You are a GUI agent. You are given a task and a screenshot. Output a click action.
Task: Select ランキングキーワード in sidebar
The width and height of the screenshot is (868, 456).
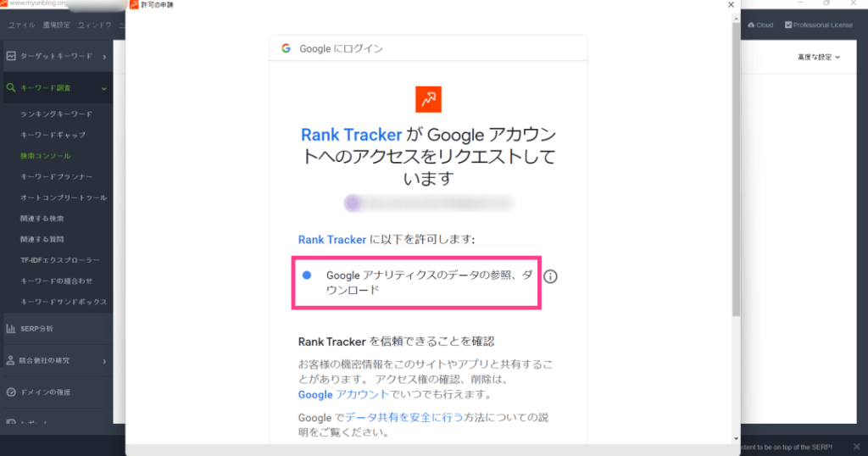57,114
